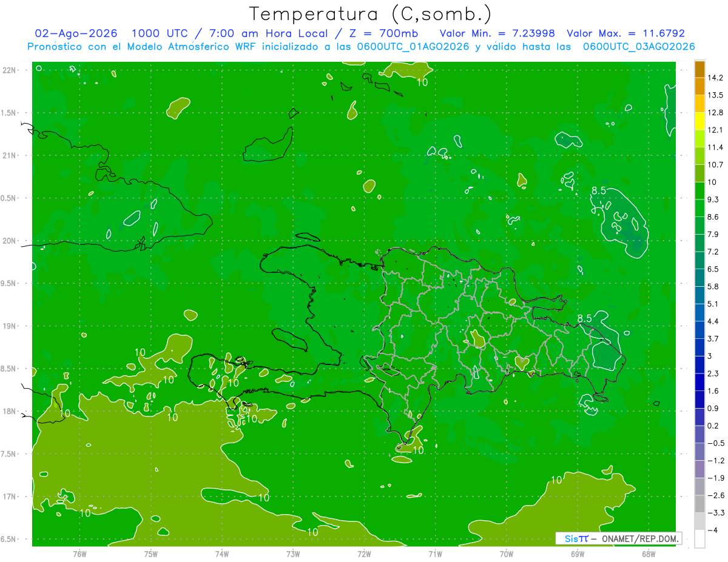Viewport: 728px width, 562px height.
Task: Click the '68W' longitude label
Action: click(x=649, y=554)
